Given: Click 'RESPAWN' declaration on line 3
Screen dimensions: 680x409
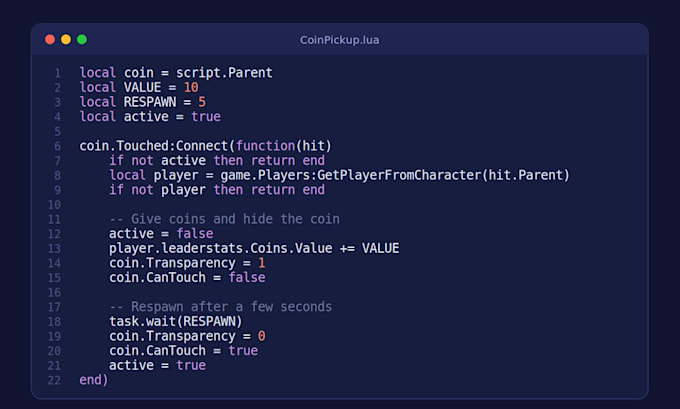Looking at the screenshot, I should coord(150,102).
